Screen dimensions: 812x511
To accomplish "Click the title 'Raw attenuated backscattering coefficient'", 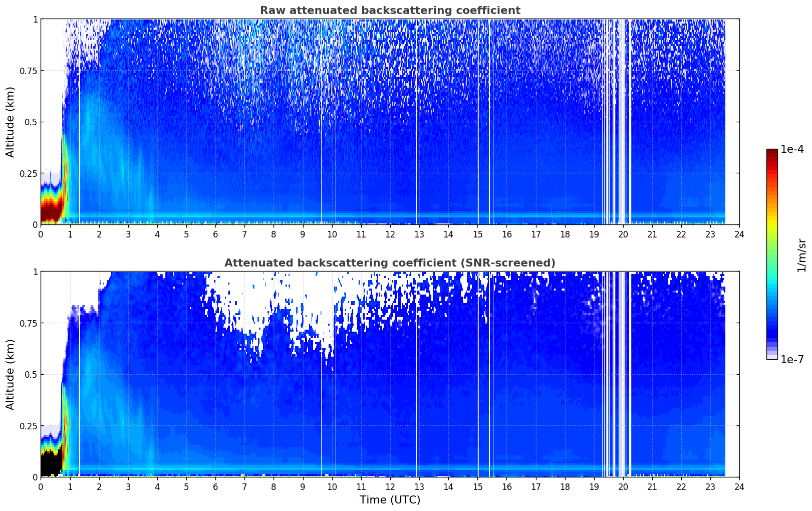I will pos(390,11).
